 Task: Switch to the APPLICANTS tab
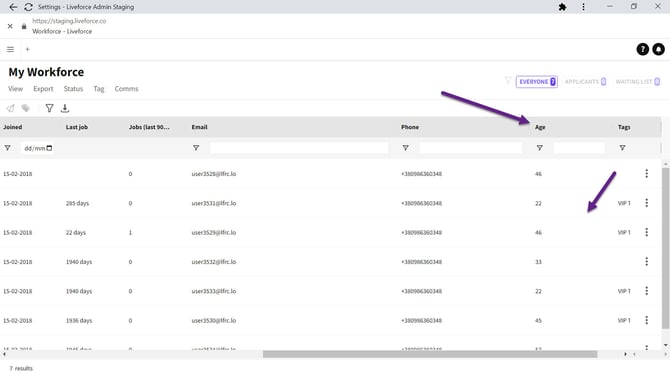tap(585, 82)
